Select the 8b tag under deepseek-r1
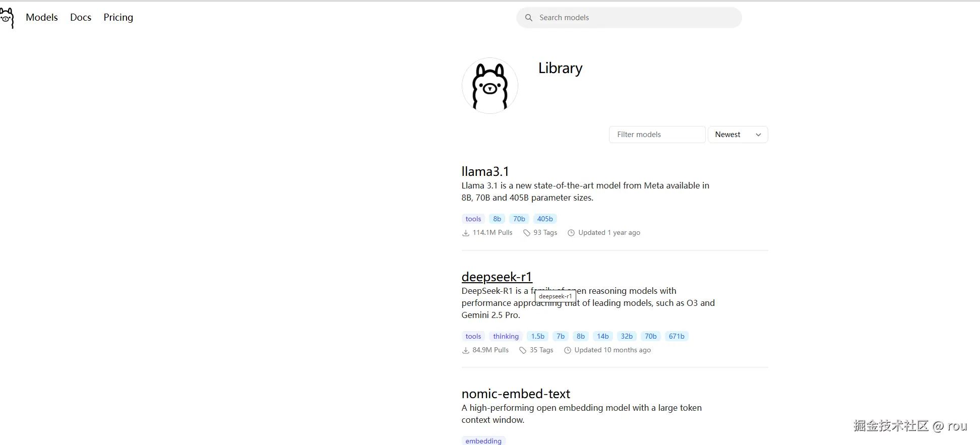Screen dimensions: 980x445 pos(581,336)
